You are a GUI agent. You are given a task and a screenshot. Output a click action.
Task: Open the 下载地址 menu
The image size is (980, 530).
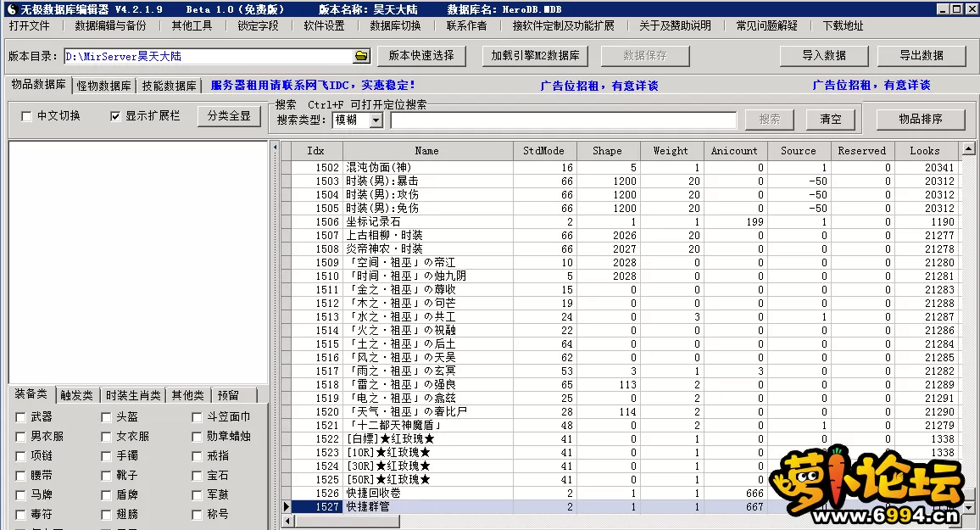pyautogui.click(x=843, y=25)
